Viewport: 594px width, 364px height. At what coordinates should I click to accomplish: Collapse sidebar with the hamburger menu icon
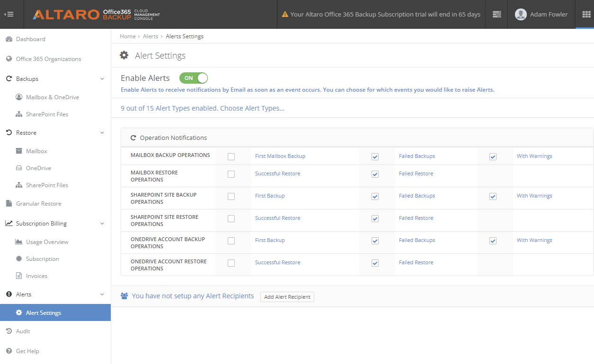point(9,14)
